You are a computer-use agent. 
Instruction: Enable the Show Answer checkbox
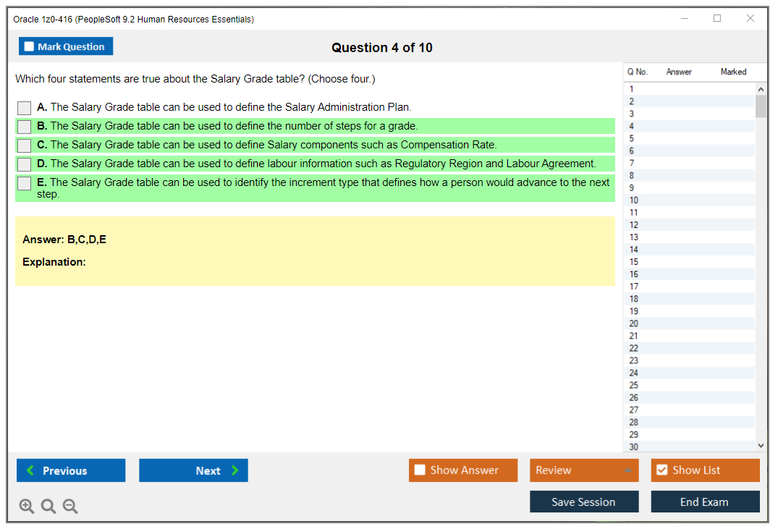(420, 470)
